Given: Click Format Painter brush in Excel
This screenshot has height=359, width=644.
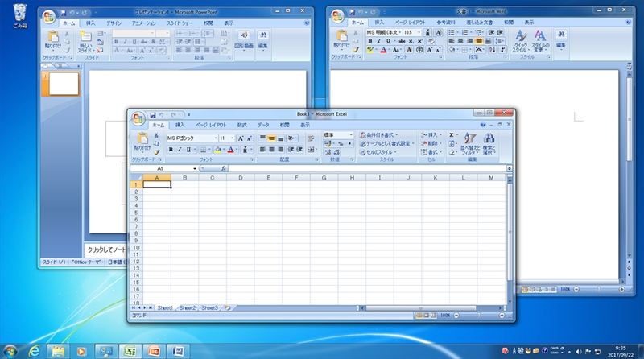Looking at the screenshot, I should (x=156, y=152).
